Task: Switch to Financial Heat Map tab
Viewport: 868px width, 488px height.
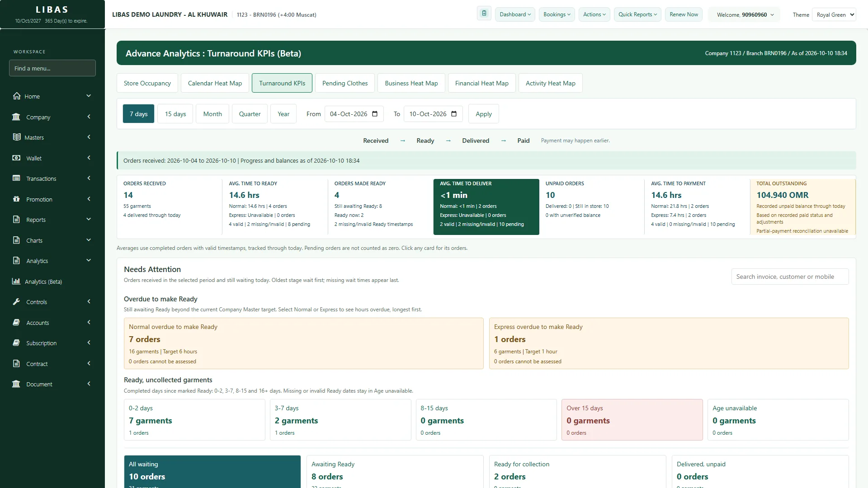Action: click(482, 83)
